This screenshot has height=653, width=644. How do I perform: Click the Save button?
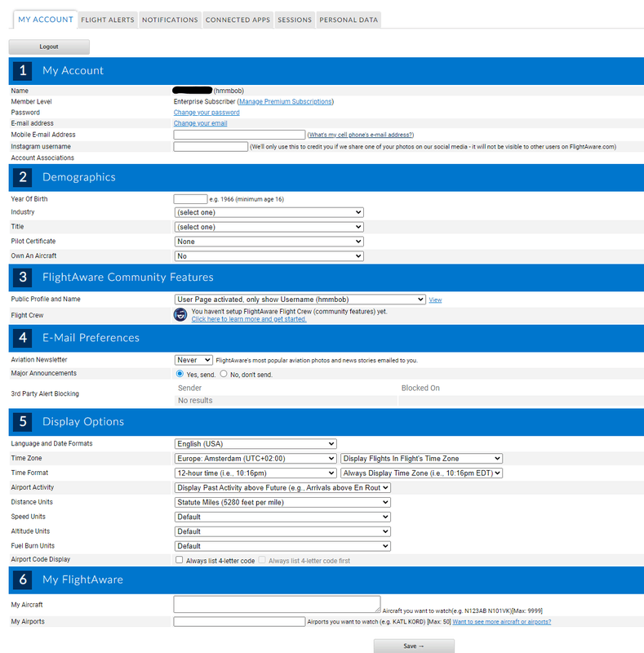point(414,646)
